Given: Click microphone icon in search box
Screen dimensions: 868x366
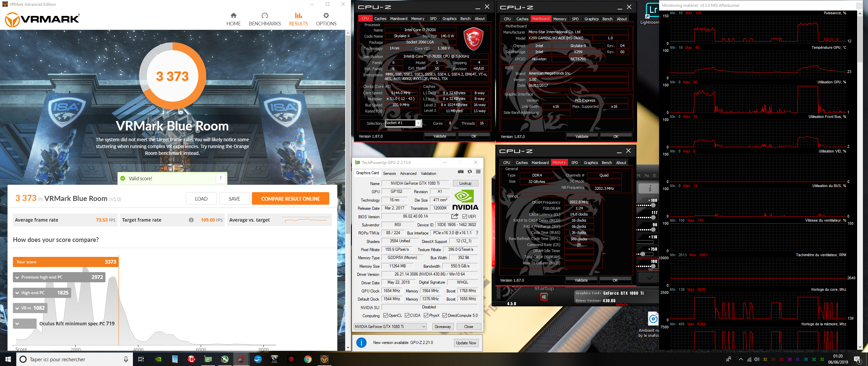Looking at the screenshot, I should point(126,359).
